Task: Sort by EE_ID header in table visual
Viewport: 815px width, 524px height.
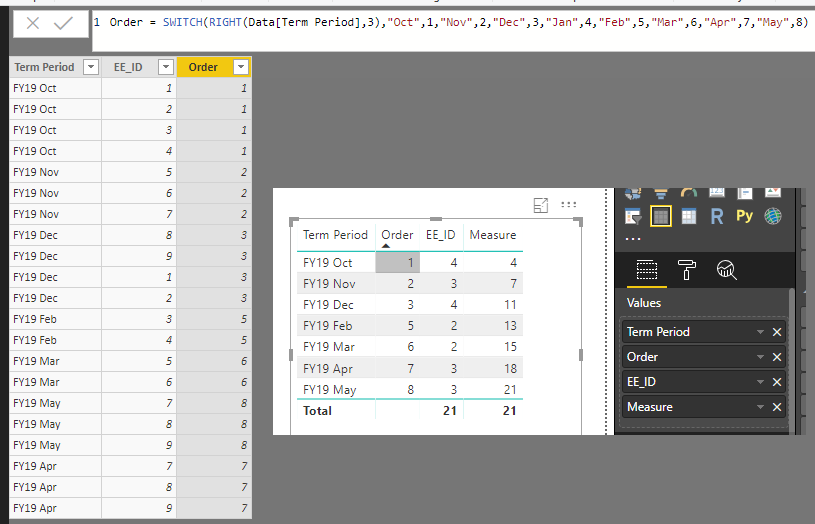Action: [441, 235]
